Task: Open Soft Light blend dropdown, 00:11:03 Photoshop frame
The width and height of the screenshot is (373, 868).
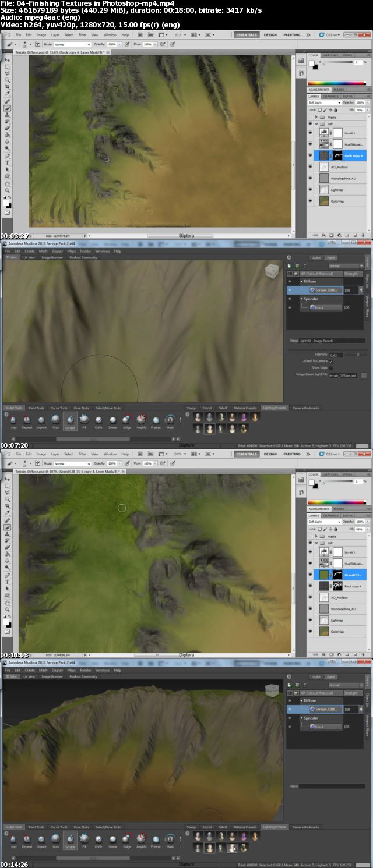Action: 325,522
